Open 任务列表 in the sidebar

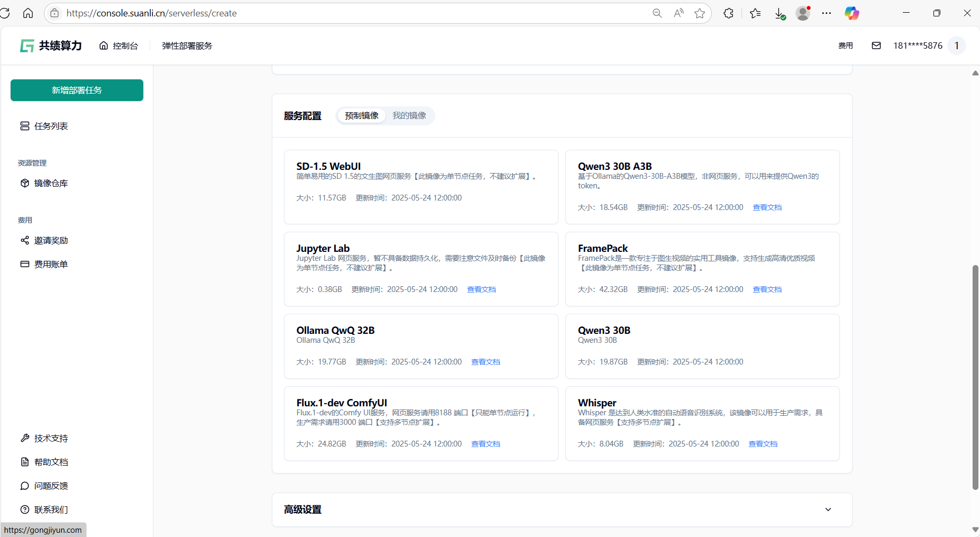[51, 126]
